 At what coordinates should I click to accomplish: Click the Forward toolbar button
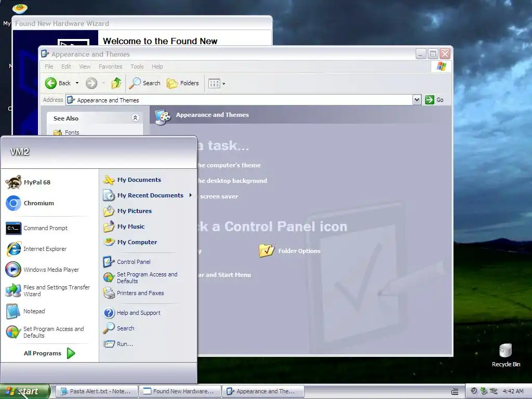coord(91,83)
